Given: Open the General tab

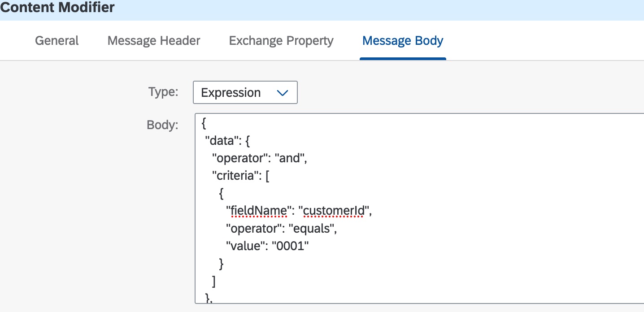Looking at the screenshot, I should tap(57, 41).
